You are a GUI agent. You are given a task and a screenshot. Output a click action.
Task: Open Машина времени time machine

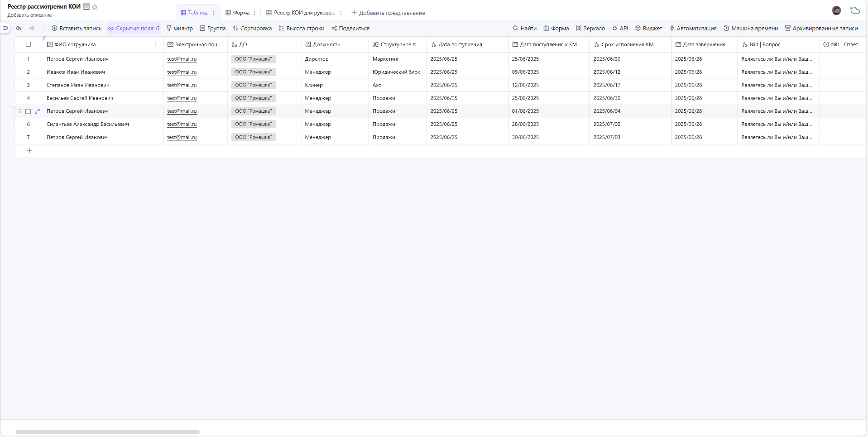pyautogui.click(x=751, y=28)
